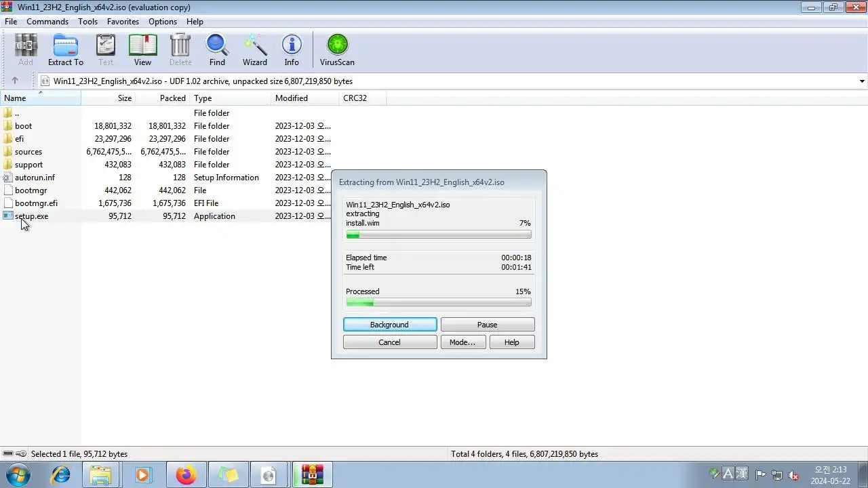Open the Favorites menu

tap(123, 21)
